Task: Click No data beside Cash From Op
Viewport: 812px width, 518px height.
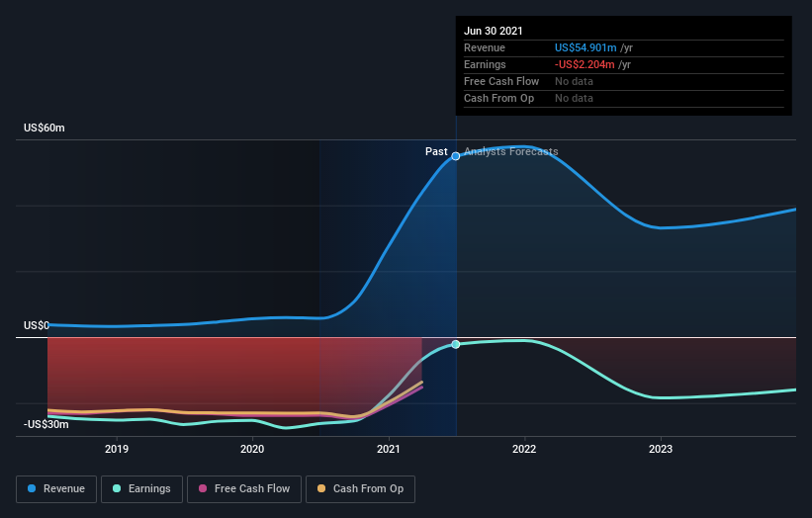Action: pyautogui.click(x=574, y=98)
